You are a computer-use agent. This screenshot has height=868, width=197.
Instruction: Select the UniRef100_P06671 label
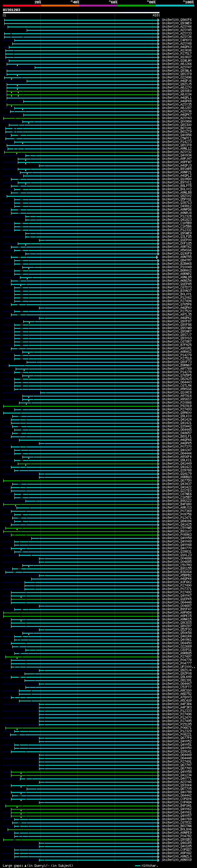pos(177,728)
